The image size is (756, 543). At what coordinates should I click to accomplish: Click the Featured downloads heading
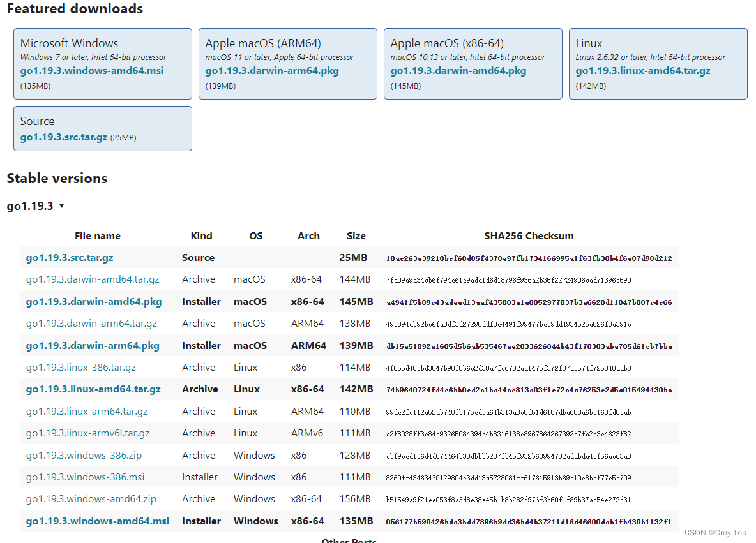[75, 9]
